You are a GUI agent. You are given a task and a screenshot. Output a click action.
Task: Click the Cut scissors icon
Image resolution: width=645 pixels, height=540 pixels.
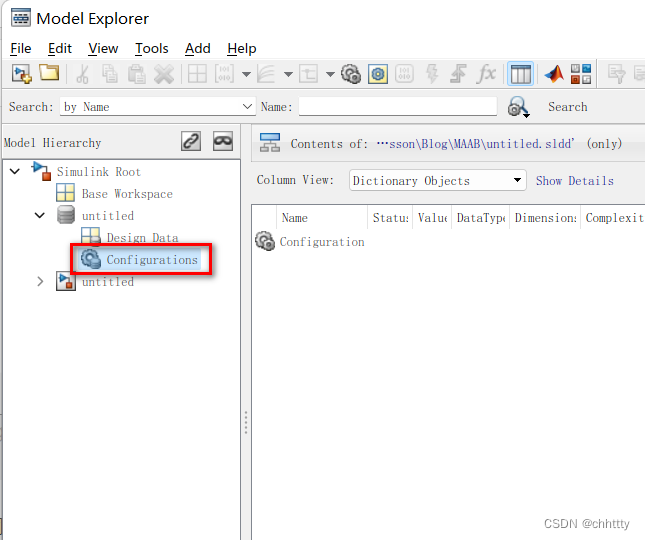point(83,74)
